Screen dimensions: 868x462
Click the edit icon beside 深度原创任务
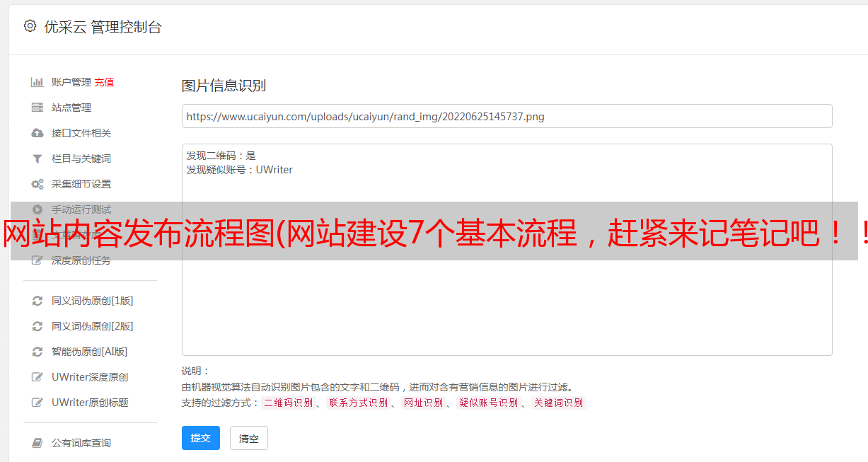[x=37, y=260]
